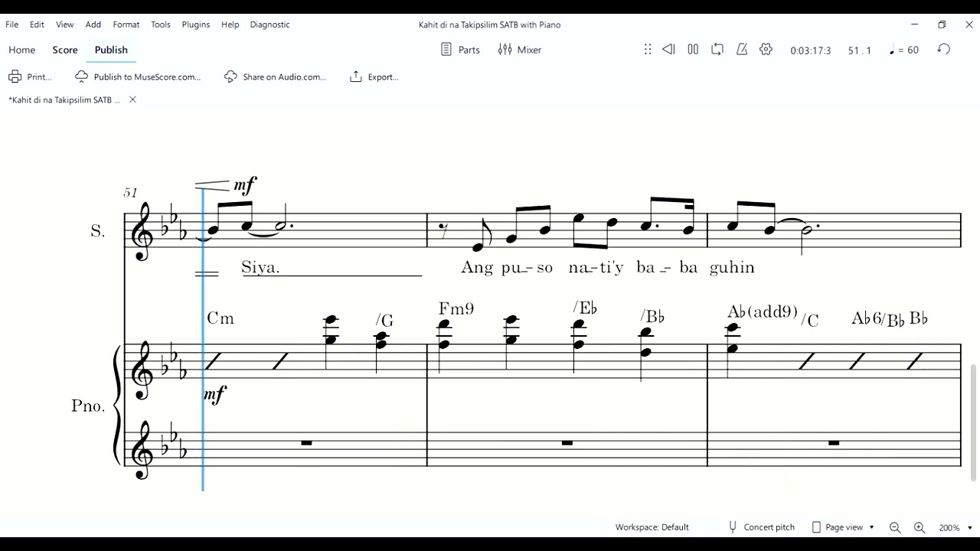Open the 200% zoom level dropdown
980x551 pixels.
955,527
